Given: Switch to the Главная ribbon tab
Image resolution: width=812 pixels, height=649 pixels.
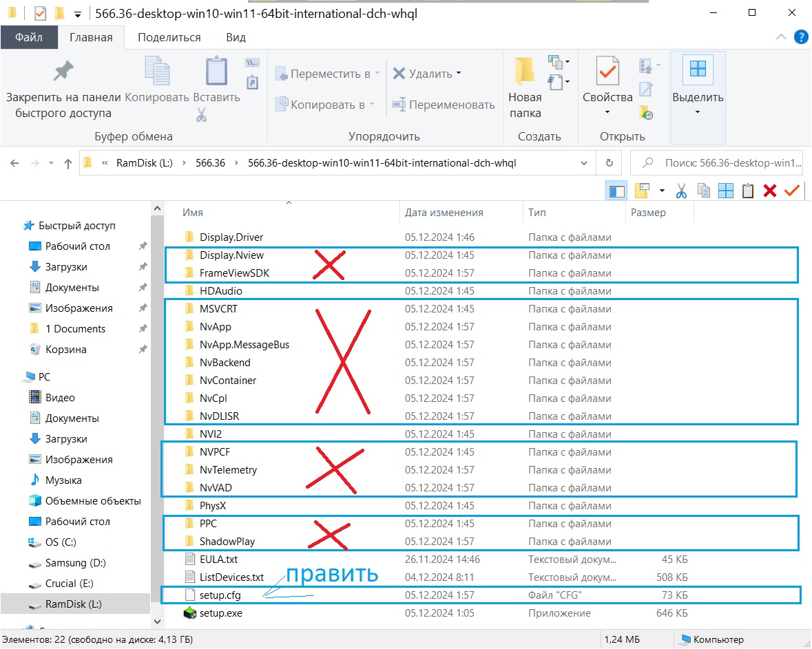Looking at the screenshot, I should (91, 37).
